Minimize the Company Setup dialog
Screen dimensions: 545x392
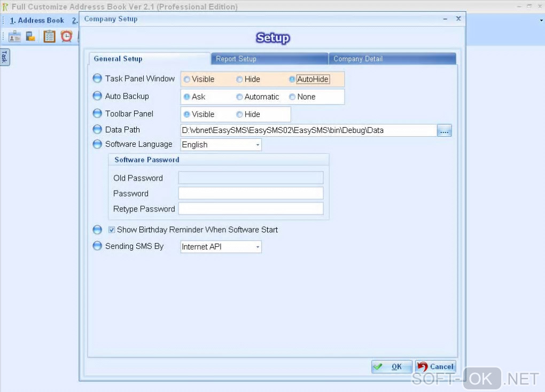(x=445, y=19)
